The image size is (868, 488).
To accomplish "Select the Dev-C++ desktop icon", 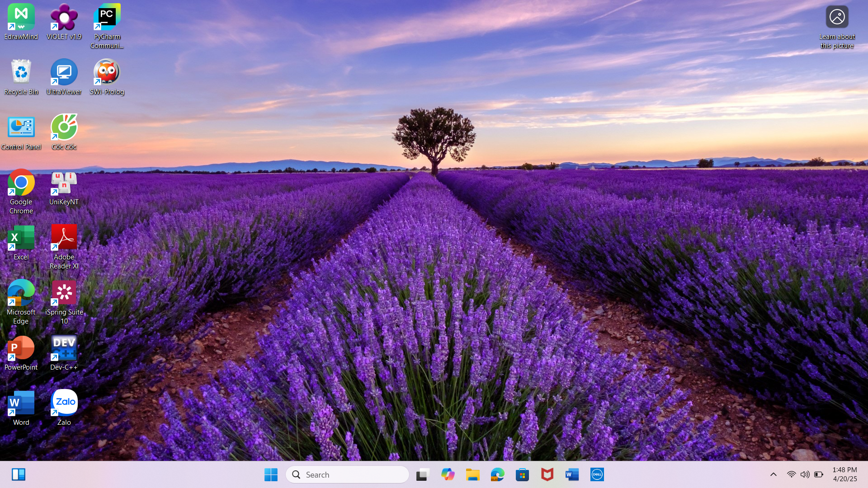I will 64,352.
